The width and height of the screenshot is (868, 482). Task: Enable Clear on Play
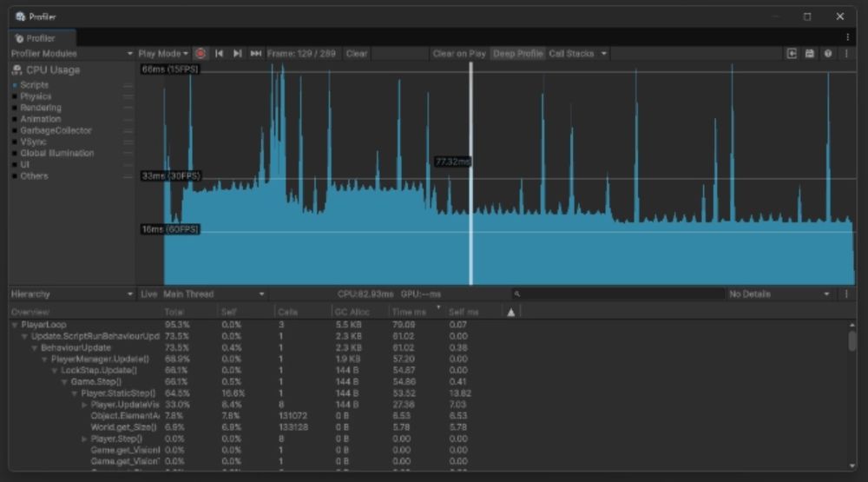click(x=459, y=54)
